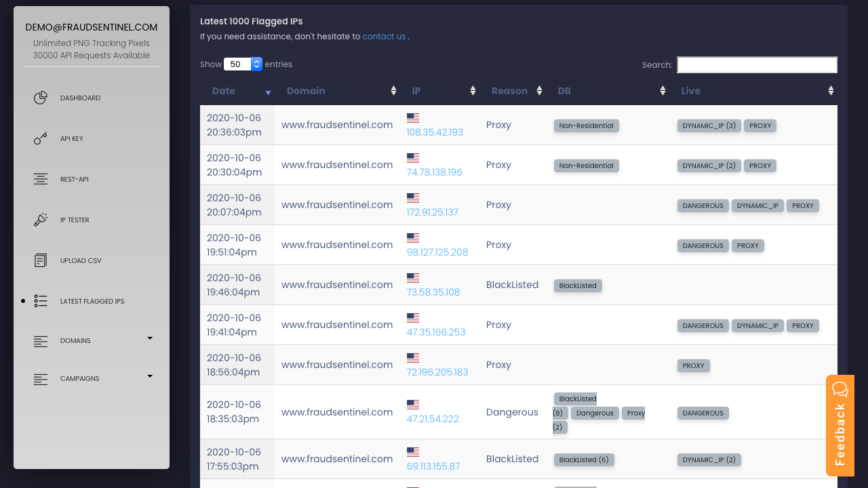Click 'Latest 1000 Flagged IPs' heading
868x488 pixels.
(x=252, y=22)
